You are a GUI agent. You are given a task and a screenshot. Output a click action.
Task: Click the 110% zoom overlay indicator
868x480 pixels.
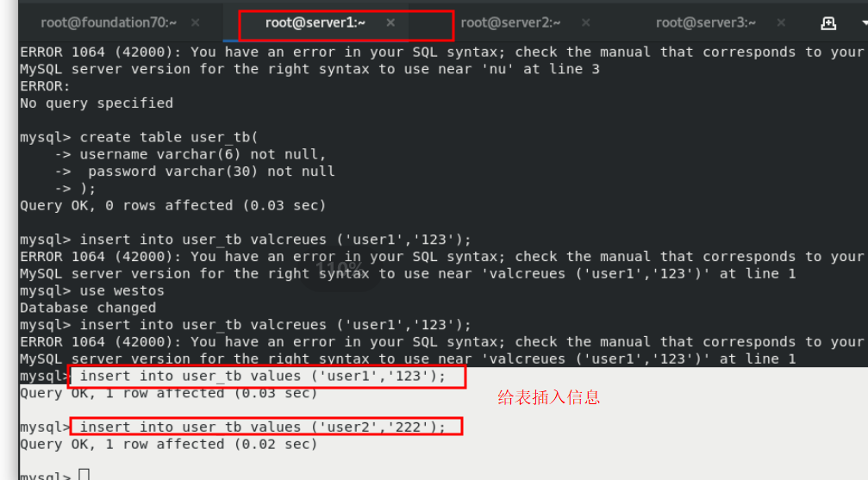tap(340, 270)
